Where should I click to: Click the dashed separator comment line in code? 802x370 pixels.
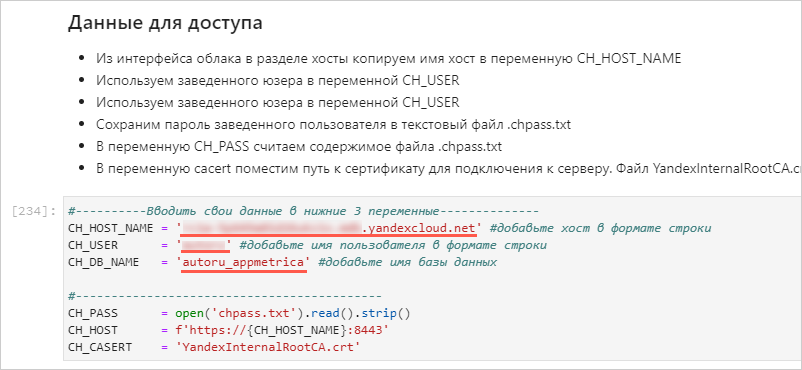(225, 296)
